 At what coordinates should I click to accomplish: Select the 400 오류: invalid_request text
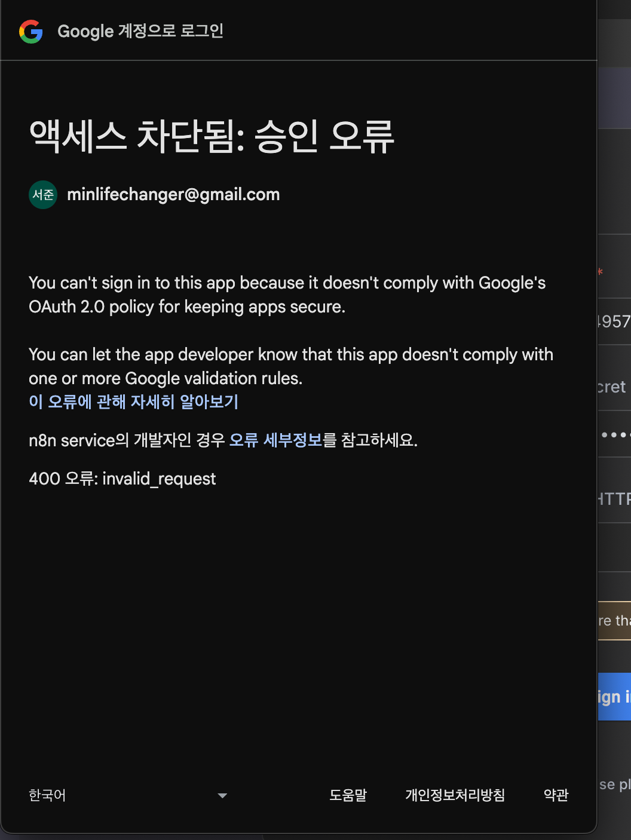tap(122, 479)
